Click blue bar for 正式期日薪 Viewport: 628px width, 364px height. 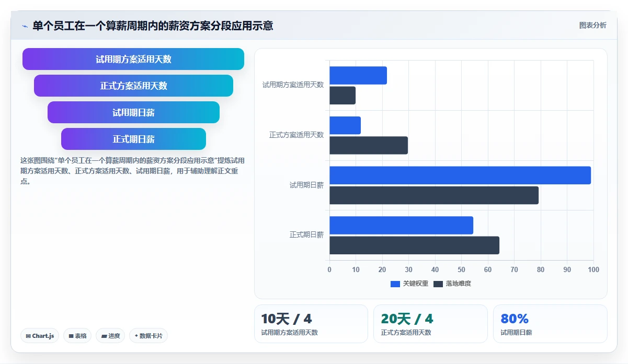coord(401,225)
